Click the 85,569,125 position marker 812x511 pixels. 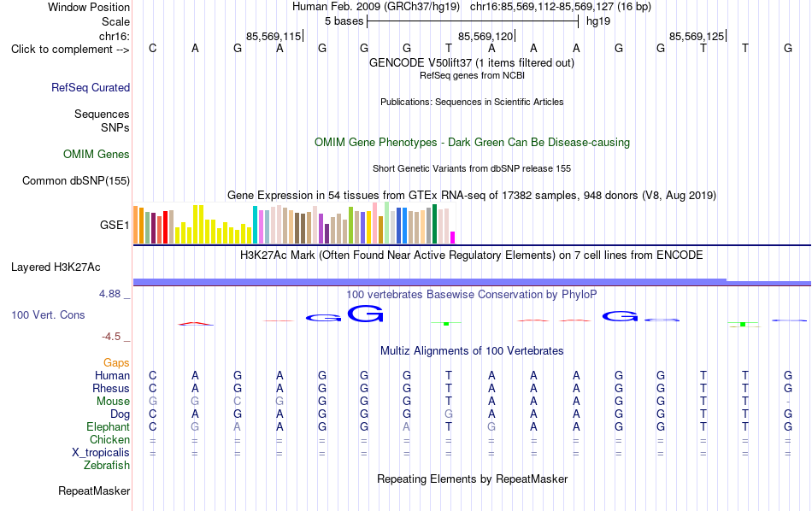[697, 36]
